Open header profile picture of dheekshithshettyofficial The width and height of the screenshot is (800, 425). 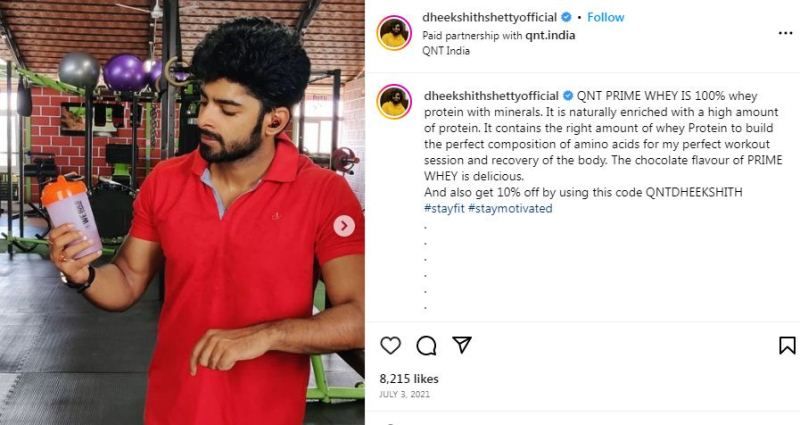point(394,33)
